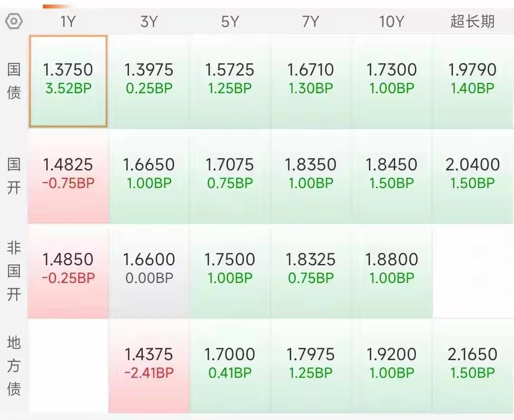Open the 国开 1Y cell 1.4825

click(68, 176)
